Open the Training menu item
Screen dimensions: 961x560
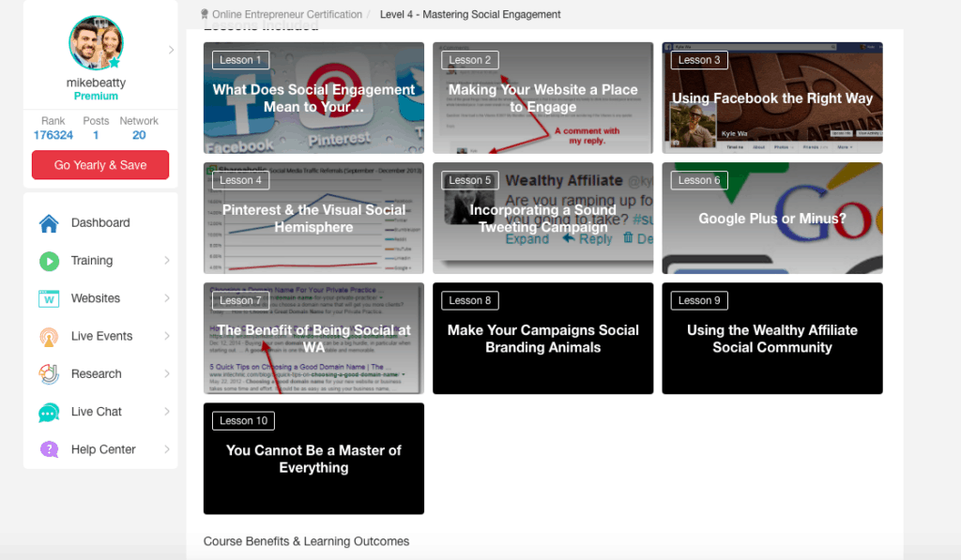pyautogui.click(x=100, y=261)
